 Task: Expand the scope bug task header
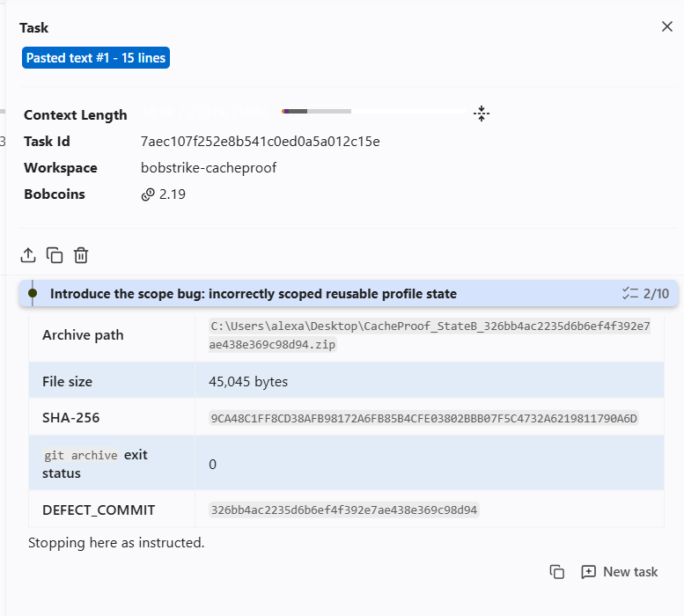click(348, 293)
